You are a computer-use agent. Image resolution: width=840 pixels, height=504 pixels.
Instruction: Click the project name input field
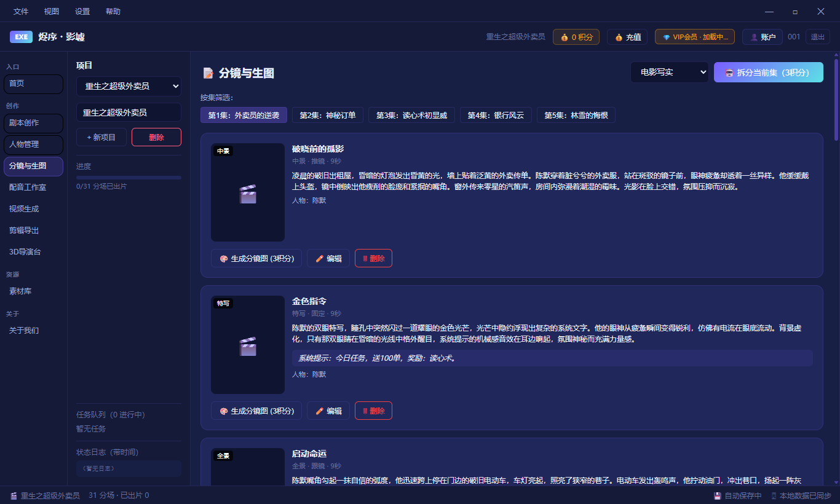[129, 112]
